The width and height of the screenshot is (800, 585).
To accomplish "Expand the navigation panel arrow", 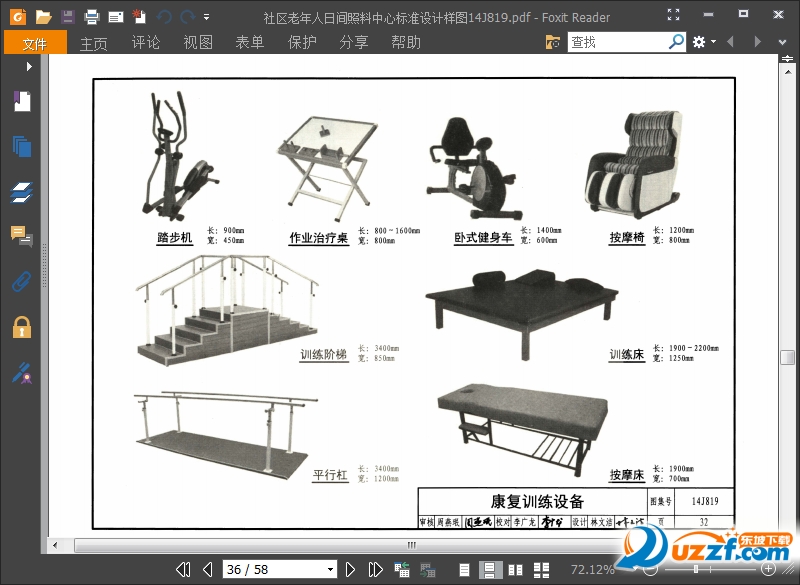I will click(29, 66).
